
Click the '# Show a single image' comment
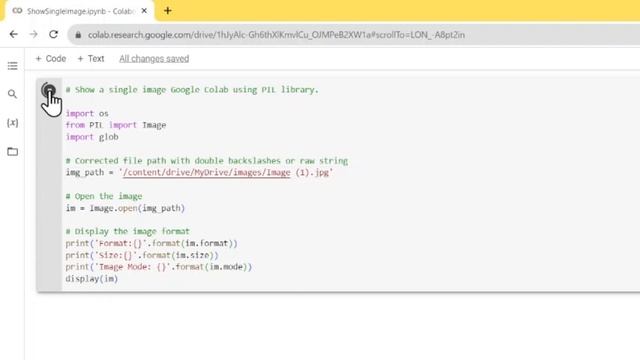tap(192, 90)
